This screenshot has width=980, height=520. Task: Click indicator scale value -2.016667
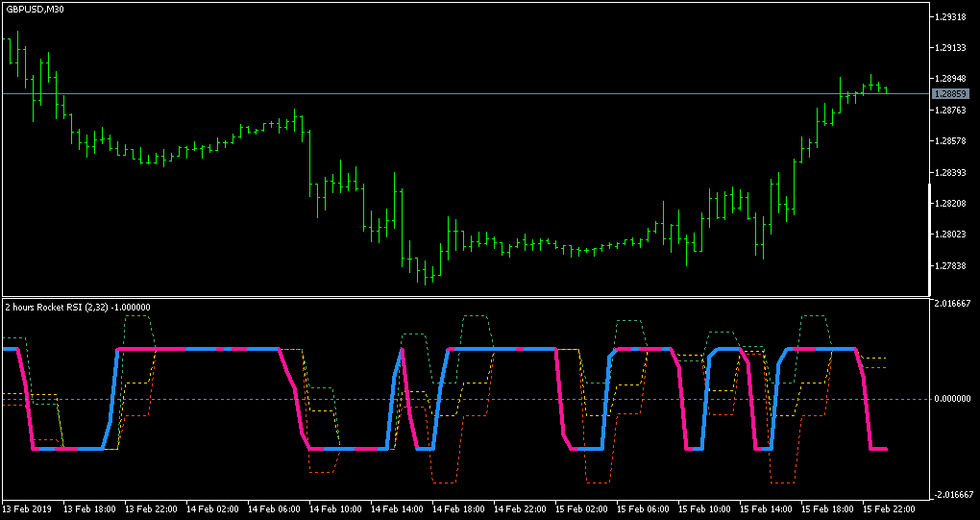coord(952,495)
